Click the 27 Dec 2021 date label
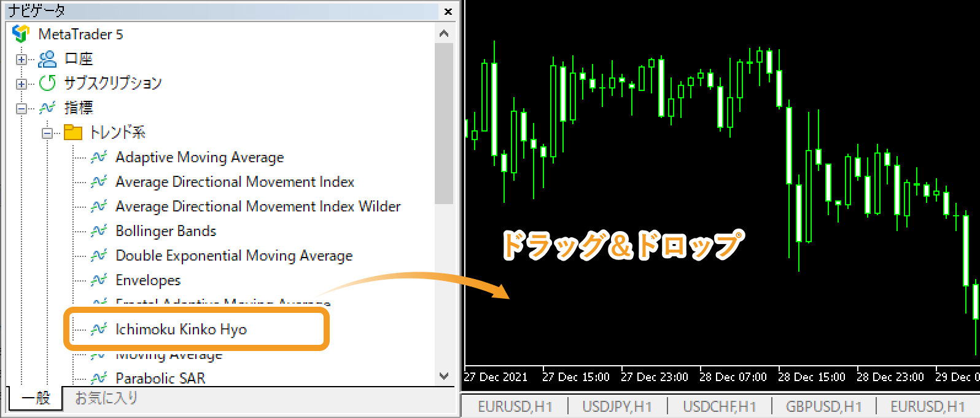The image size is (980, 418). (x=496, y=377)
